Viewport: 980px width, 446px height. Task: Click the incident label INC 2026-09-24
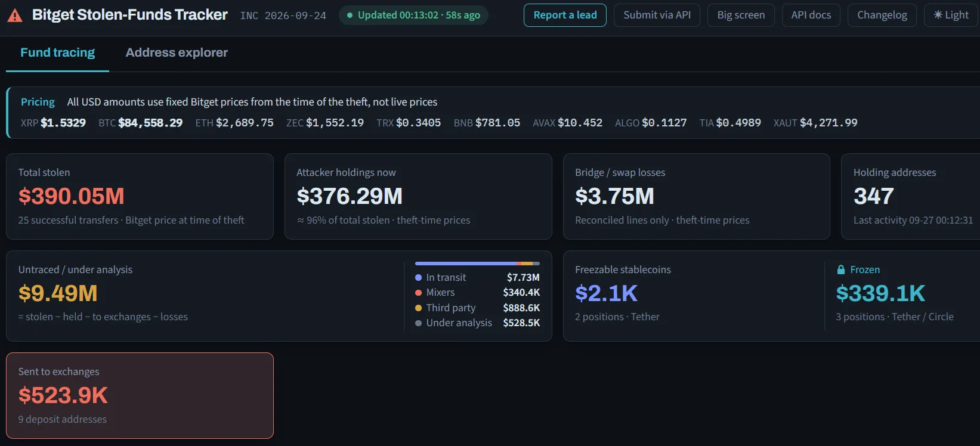coord(283,16)
